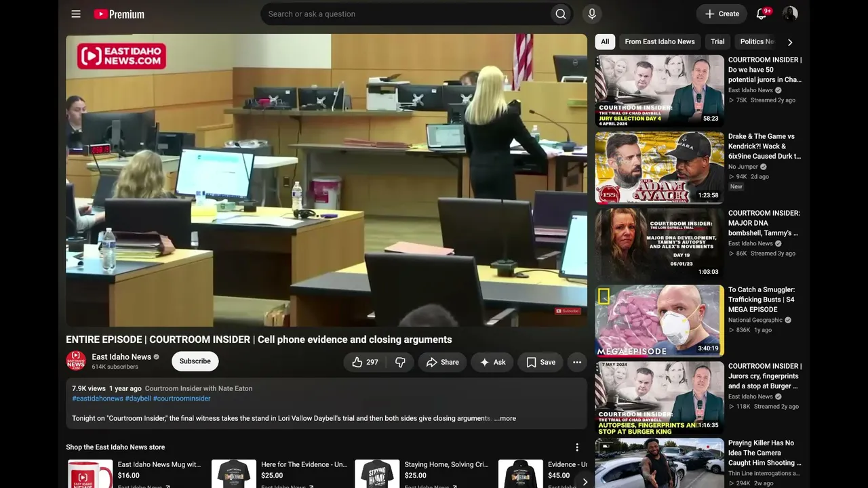The width and height of the screenshot is (868, 488).
Task: Open the Major DNA Development thumbnail
Action: 660,244
